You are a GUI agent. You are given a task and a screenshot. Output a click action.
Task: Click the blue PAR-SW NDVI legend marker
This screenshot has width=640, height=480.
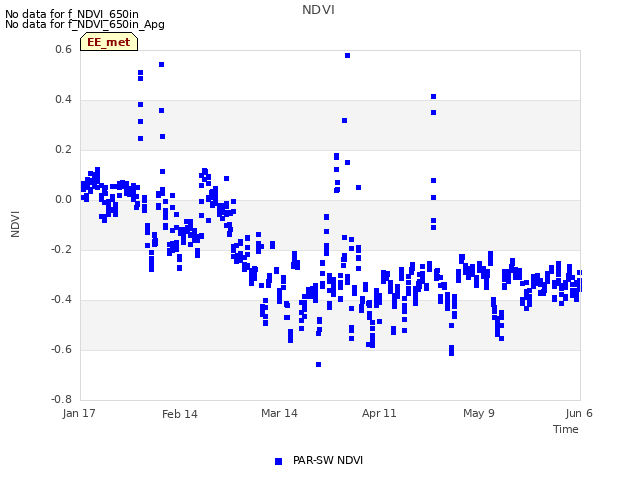(x=278, y=461)
